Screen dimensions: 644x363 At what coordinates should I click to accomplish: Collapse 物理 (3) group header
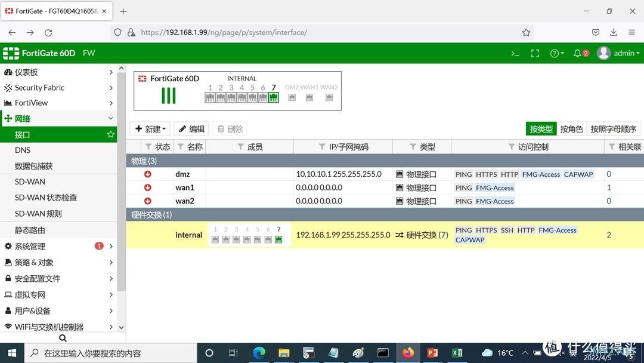coord(385,161)
